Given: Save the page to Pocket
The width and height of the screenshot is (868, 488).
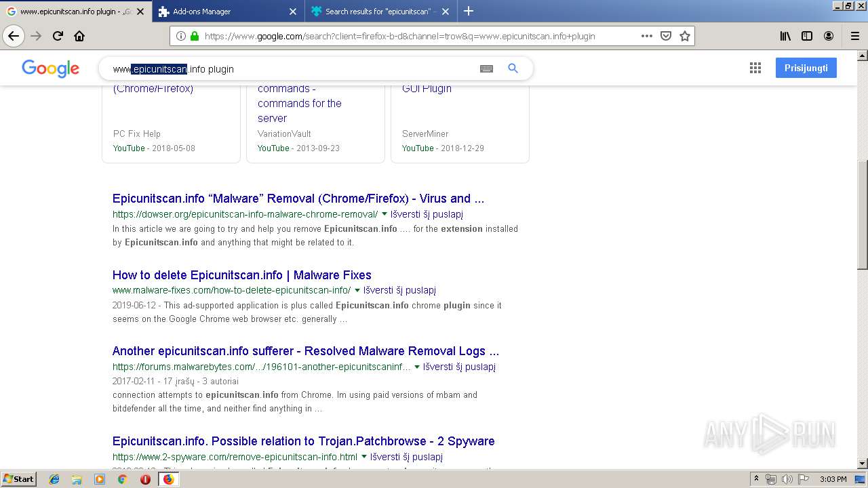Looking at the screenshot, I should coord(666,36).
